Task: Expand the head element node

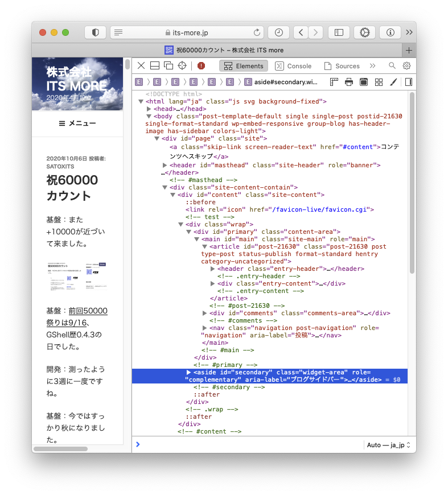Action: [149, 109]
